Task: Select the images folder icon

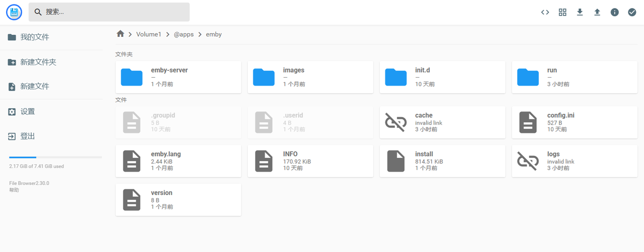Action: point(264,77)
